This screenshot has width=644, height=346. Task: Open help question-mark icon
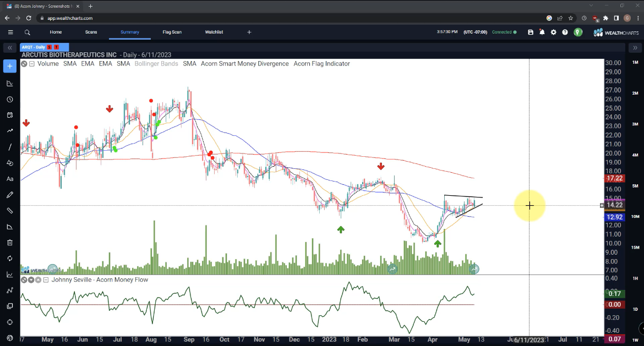point(565,32)
